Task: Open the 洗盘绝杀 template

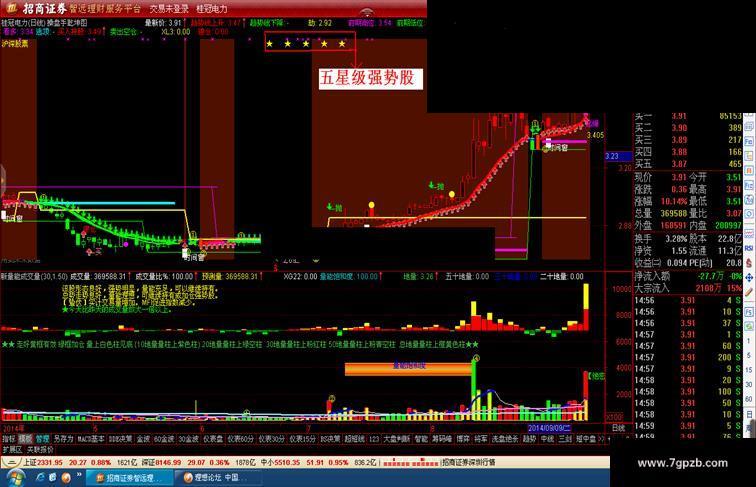Action: (505, 439)
